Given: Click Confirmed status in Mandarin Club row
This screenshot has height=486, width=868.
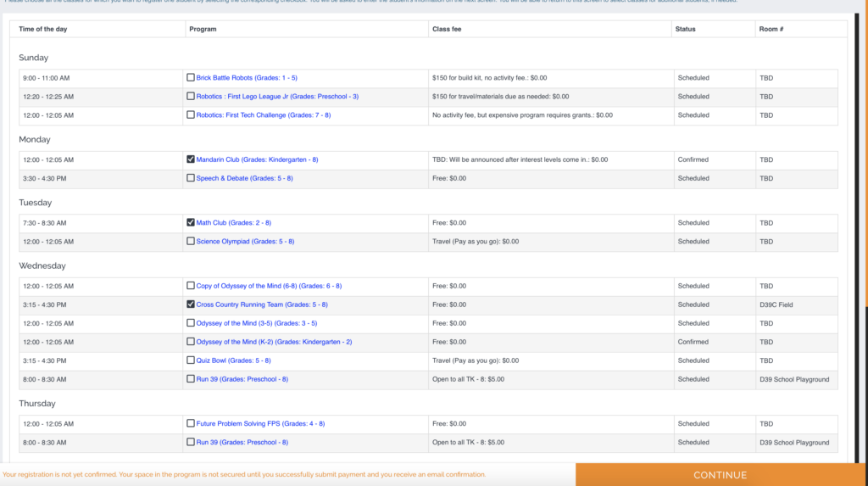Looking at the screenshot, I should click(693, 159).
